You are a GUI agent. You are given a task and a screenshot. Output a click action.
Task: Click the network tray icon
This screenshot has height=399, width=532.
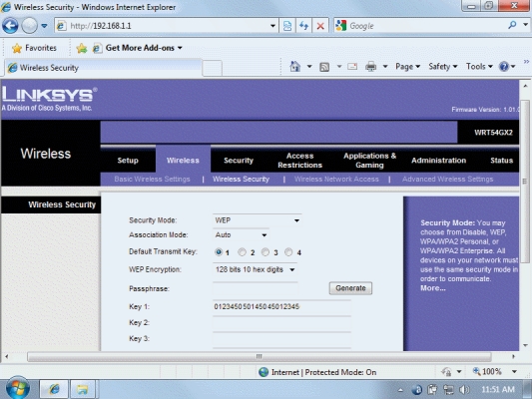tap(448, 390)
